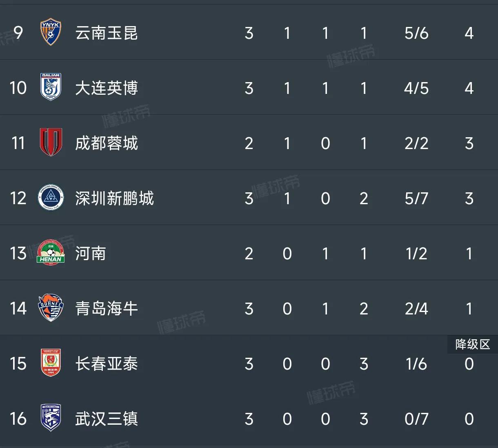Tap the Qingdao Hainiu orange crest
Viewport: 498px width, 448px height.
51,308
